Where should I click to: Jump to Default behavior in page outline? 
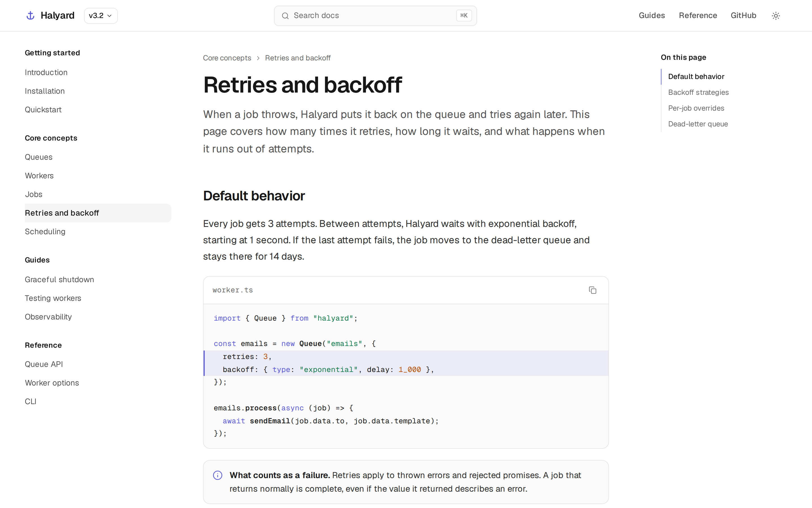coord(696,76)
